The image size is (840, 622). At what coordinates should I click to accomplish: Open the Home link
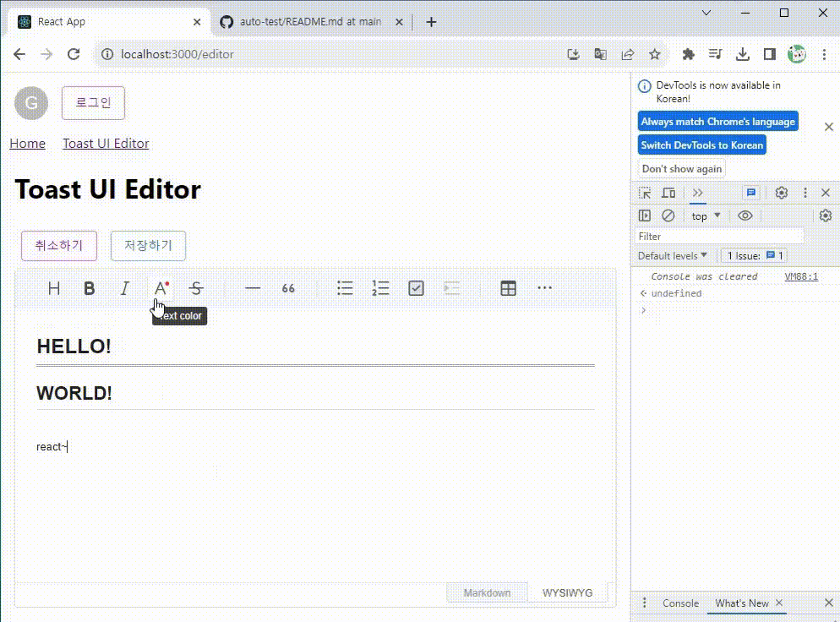27,144
